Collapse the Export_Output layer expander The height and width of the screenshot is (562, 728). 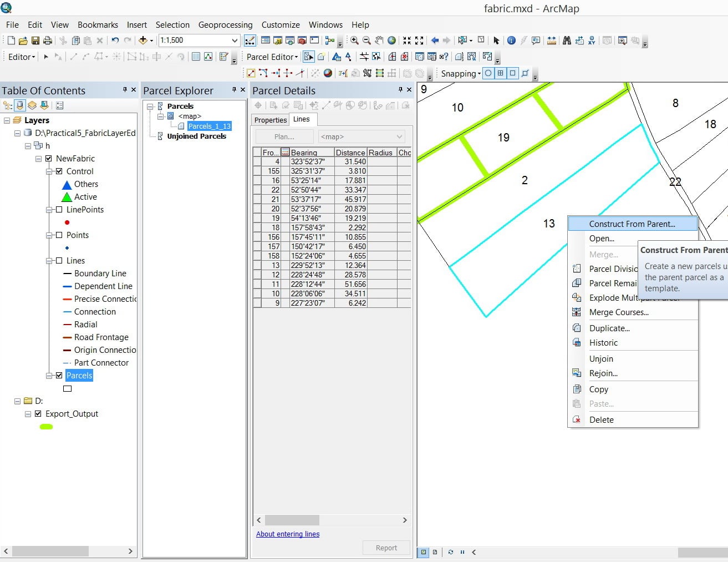click(x=28, y=414)
